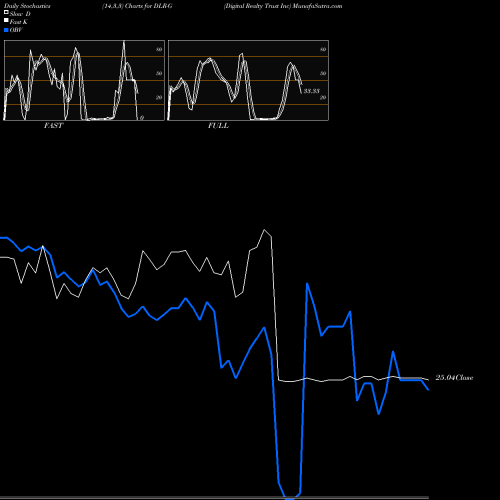Click the 'FULL' label under right chart
Viewport: 500px width, 500px height.
(218, 126)
